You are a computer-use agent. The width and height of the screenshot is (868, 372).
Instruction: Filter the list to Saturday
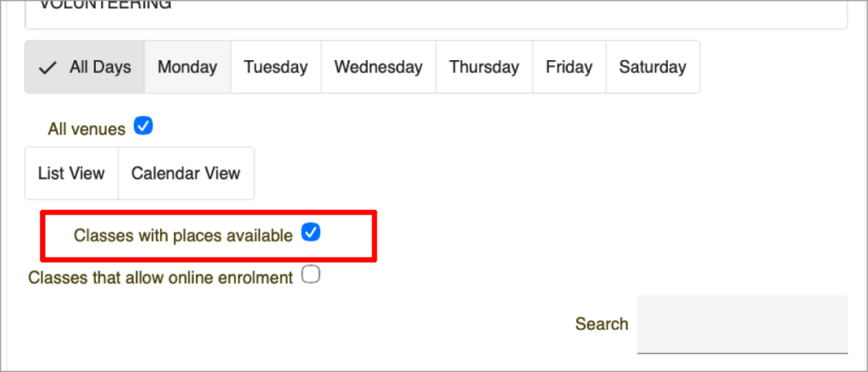tap(653, 67)
